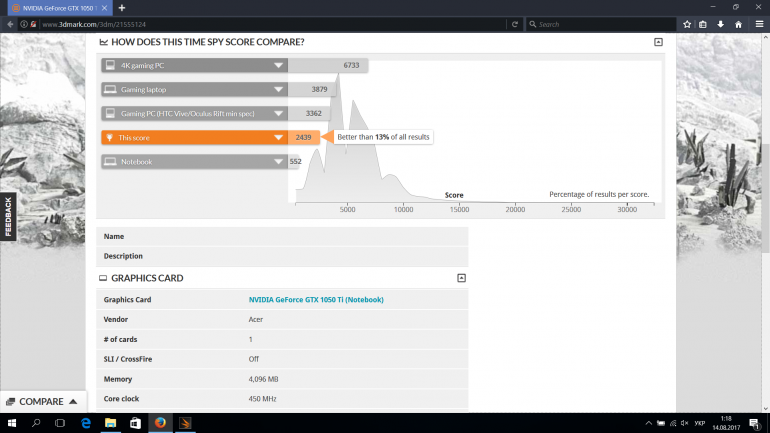Open the FEEDBACK side tab
The width and height of the screenshot is (770, 433).
click(8, 216)
